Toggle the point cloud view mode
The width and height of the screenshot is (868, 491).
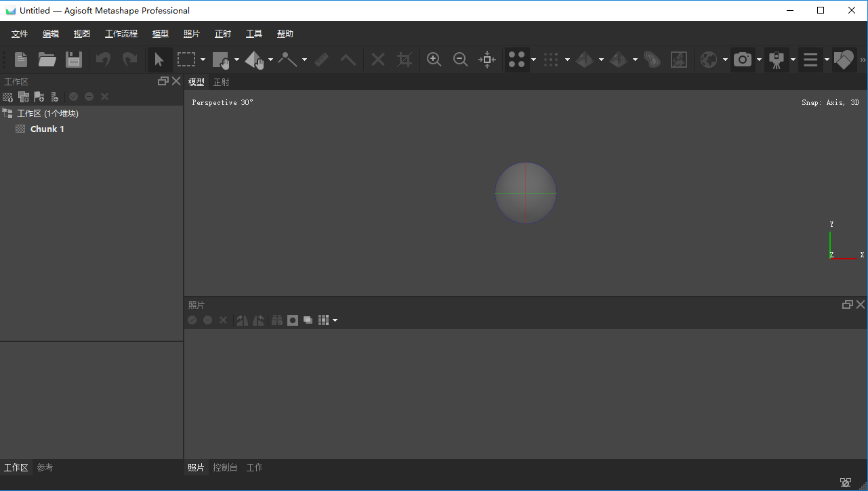click(517, 60)
